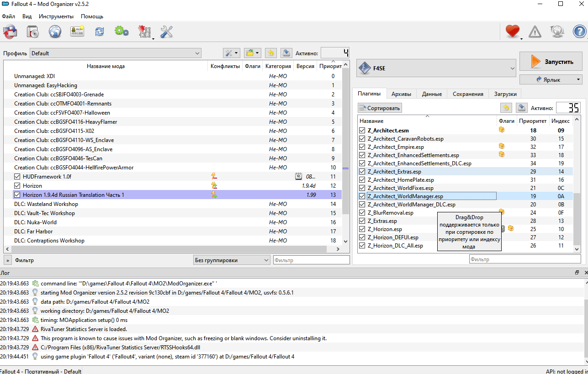
Task: Uncheck the Z_Architect.esm plugin
Action: click(363, 130)
